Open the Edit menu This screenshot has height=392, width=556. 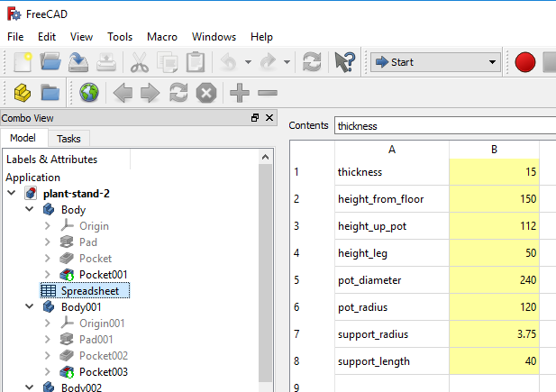pyautogui.click(x=47, y=37)
